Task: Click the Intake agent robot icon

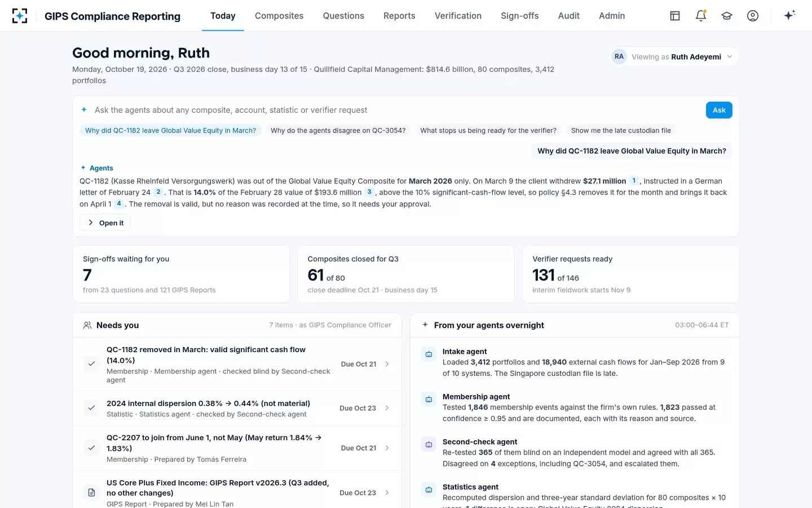Action: tap(429, 354)
